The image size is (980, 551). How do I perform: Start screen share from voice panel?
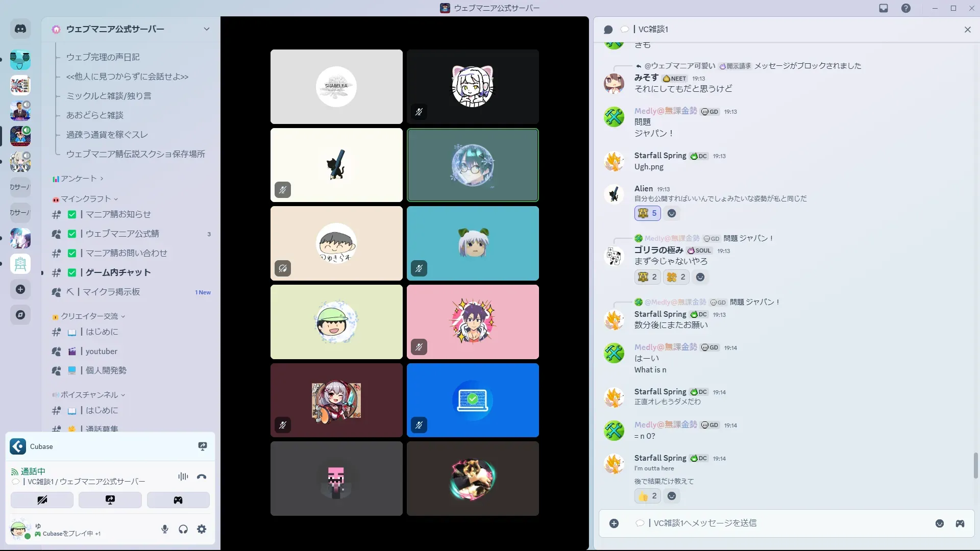click(x=110, y=500)
